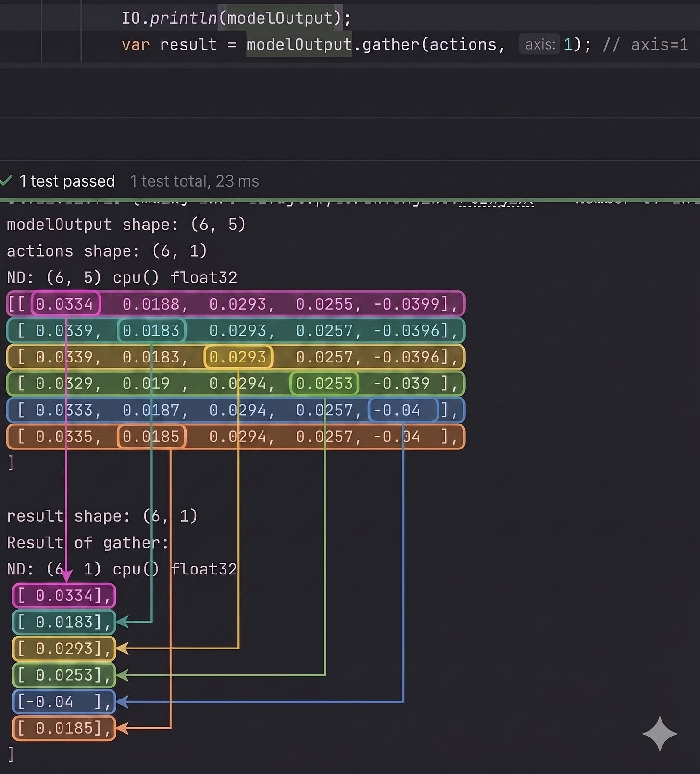The width and height of the screenshot is (700, 774).
Task: Click the println method call in code
Action: pyautogui.click(x=184, y=18)
